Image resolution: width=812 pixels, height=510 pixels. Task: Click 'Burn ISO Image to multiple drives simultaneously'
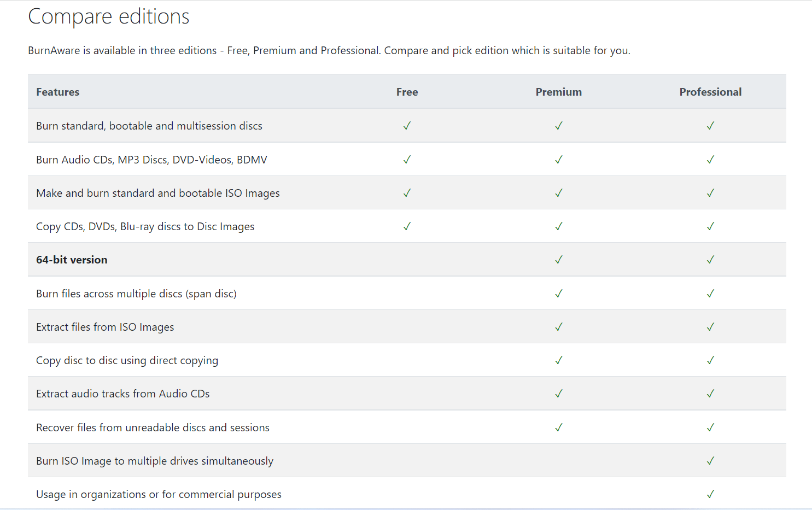point(155,461)
